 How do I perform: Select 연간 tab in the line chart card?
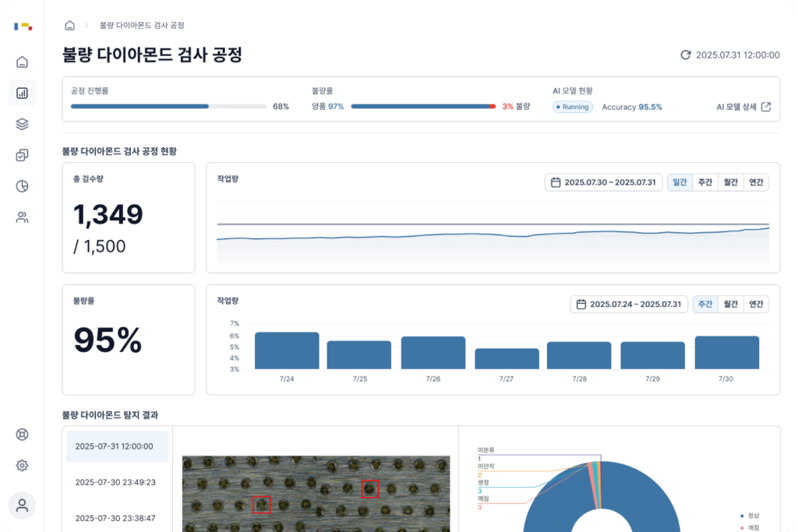point(756,182)
